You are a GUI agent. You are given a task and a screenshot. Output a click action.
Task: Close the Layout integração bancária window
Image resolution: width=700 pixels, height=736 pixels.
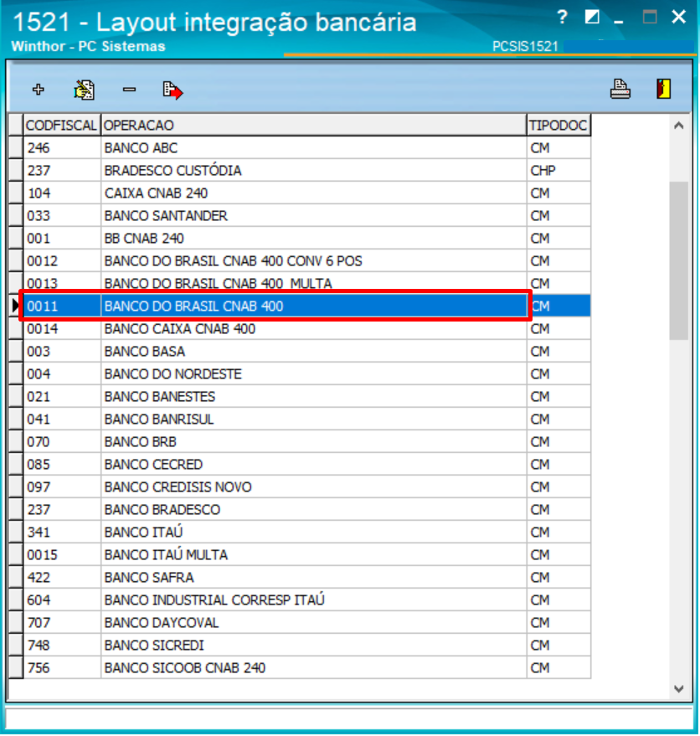click(679, 17)
